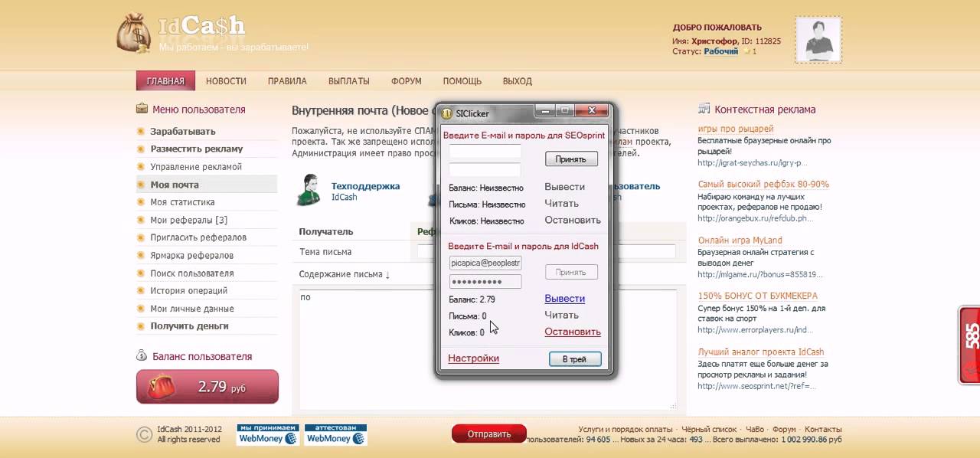This screenshot has height=458, width=980.
Task: Open the ПРАВИЛА navigation tab
Action: 287,80
